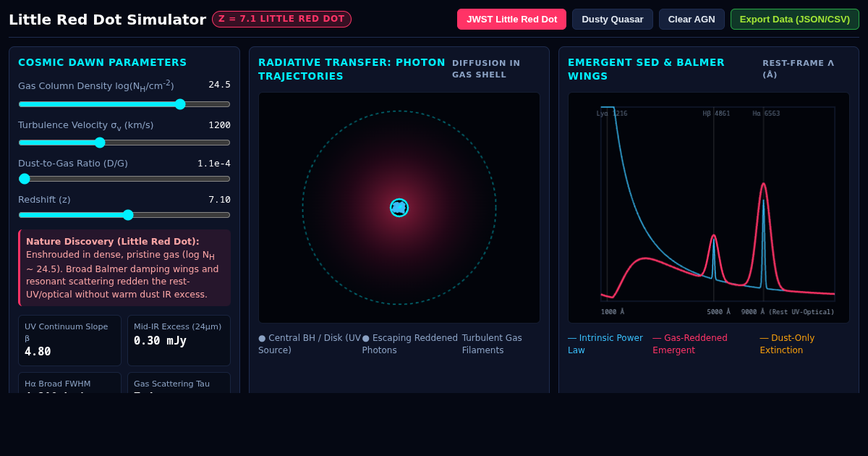The height and width of the screenshot is (456, 868).
Task: Click the Lyα 1216 marker label
Action: click(x=612, y=114)
